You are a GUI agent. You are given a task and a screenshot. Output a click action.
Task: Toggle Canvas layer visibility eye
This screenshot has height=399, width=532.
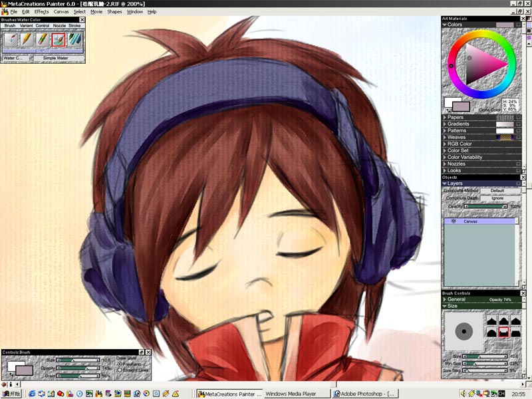point(453,221)
